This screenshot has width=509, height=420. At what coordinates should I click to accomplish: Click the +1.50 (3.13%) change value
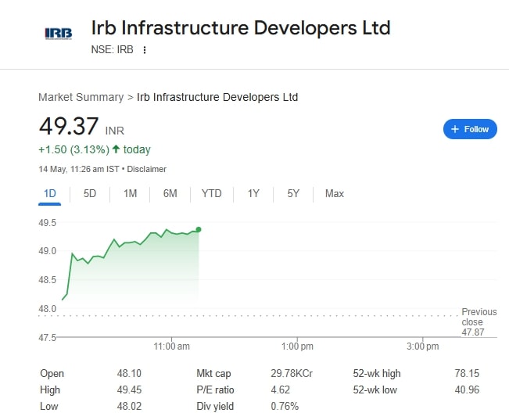pyautogui.click(x=73, y=149)
